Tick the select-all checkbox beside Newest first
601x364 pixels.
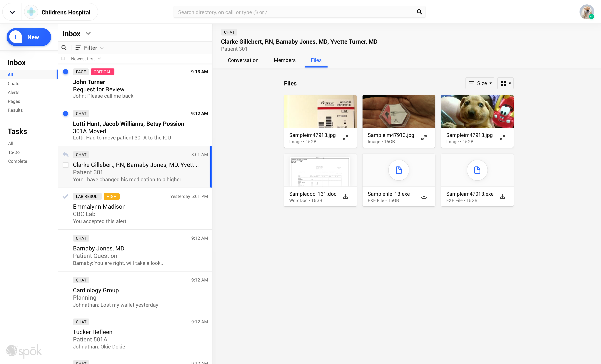(x=63, y=58)
